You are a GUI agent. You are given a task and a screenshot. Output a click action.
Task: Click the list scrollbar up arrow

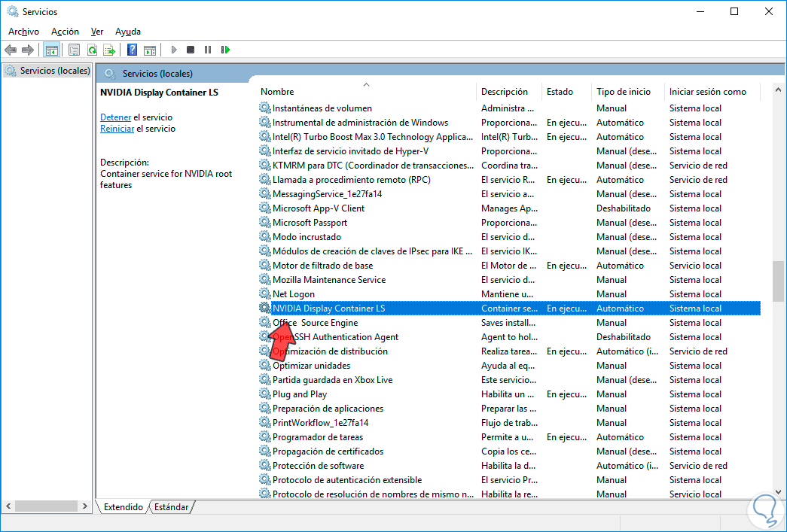point(778,90)
